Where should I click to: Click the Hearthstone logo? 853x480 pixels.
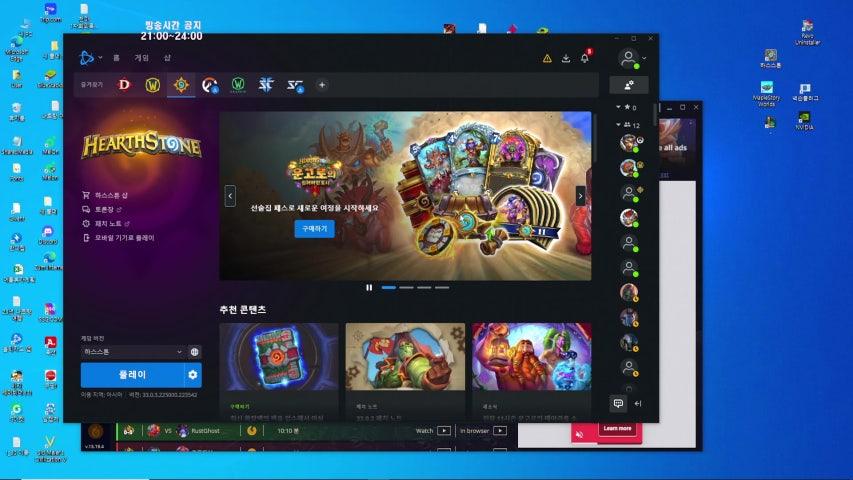pyautogui.click(x=142, y=145)
